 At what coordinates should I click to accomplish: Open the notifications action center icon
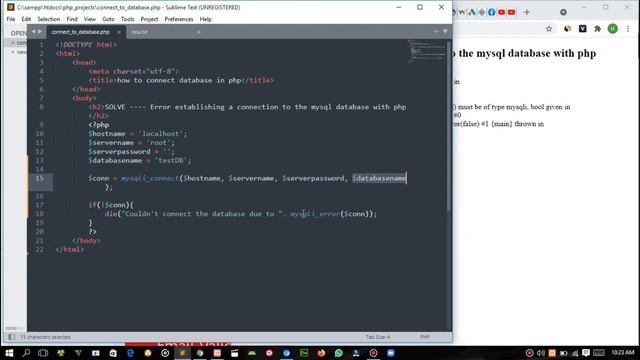[586, 353]
